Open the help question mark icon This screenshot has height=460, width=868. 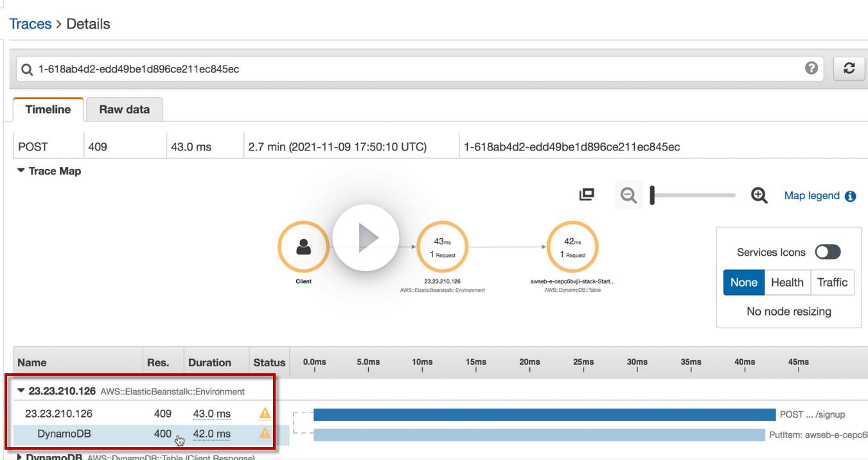click(x=811, y=68)
